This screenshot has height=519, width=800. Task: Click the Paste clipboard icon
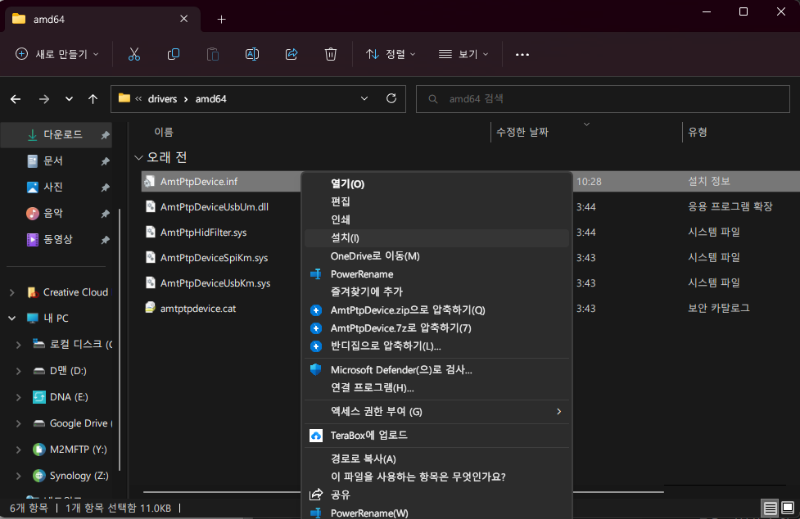pos(213,54)
